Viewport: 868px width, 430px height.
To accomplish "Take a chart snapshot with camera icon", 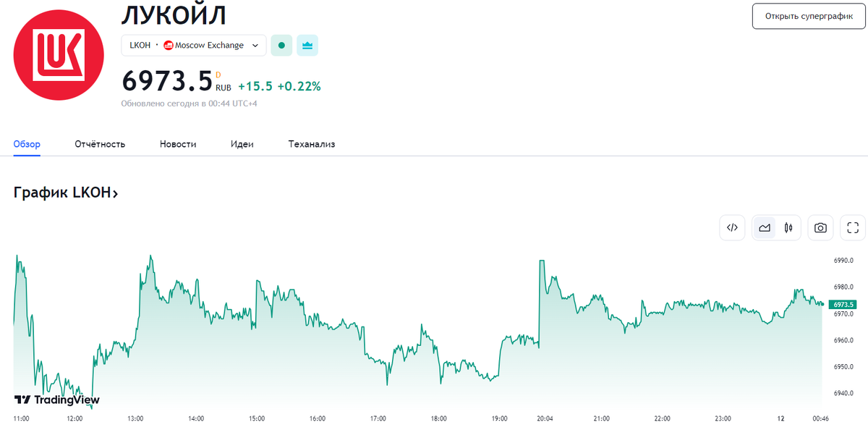I will point(820,228).
